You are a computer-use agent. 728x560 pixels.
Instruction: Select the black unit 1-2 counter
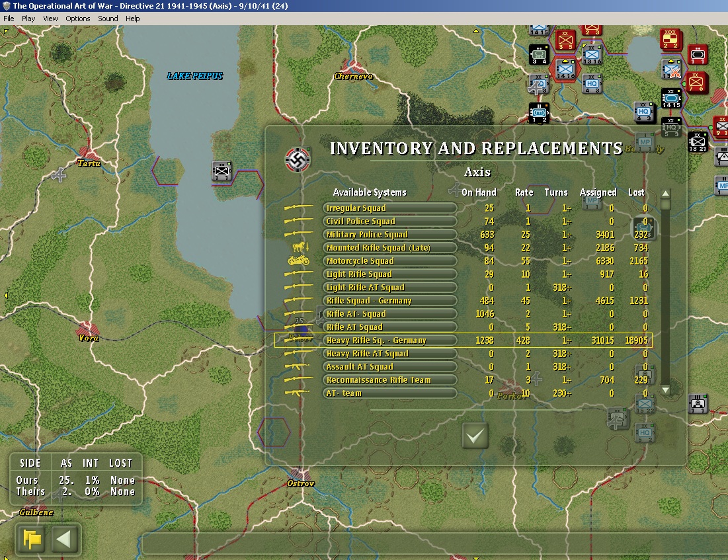539,113
